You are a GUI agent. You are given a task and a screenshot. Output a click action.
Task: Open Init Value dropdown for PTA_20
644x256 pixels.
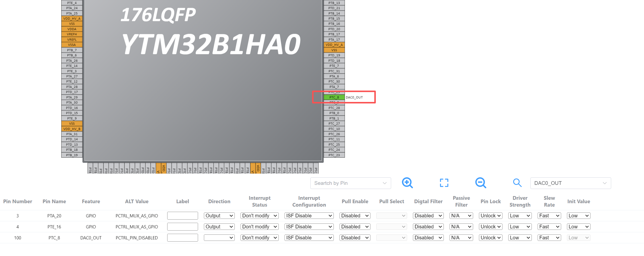coord(578,215)
